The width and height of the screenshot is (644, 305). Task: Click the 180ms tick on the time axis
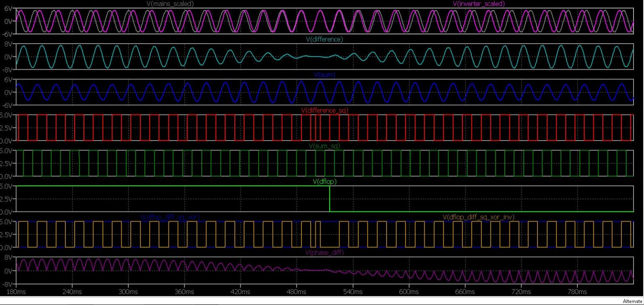(16, 292)
